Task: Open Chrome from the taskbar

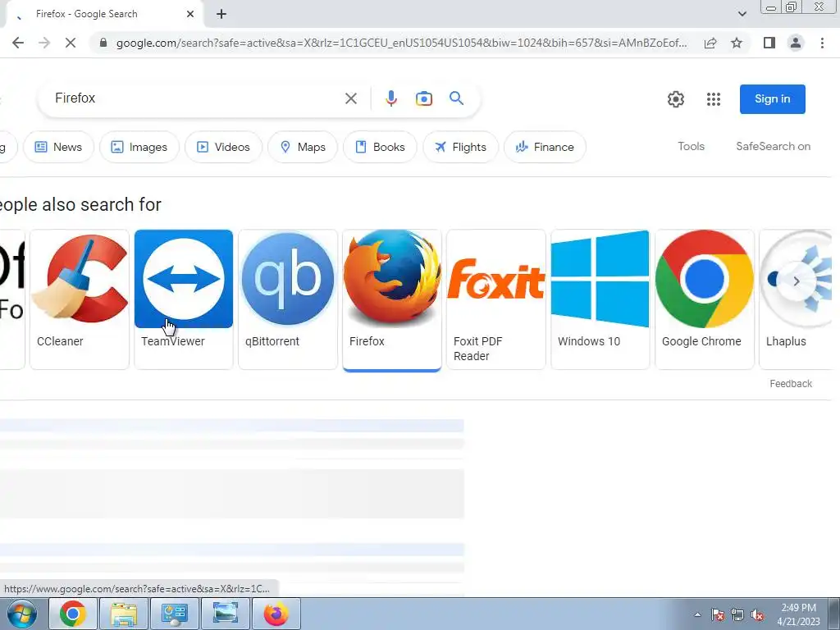Action: click(72, 614)
